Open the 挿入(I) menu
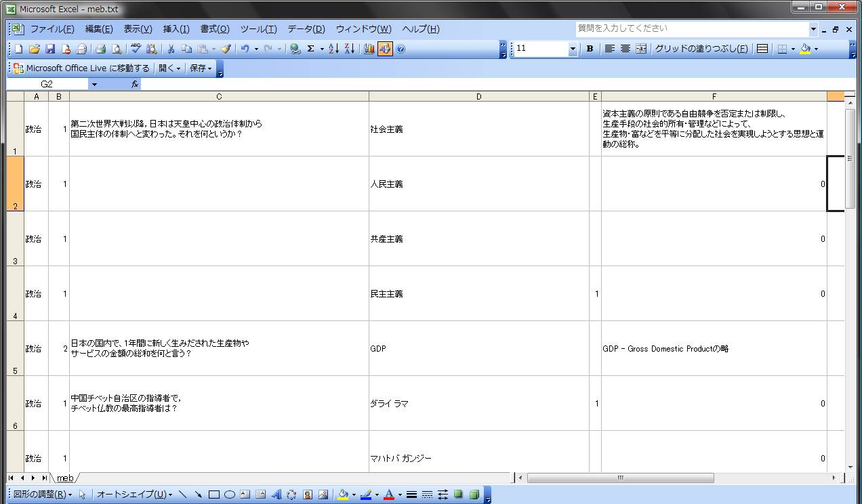 tap(176, 29)
